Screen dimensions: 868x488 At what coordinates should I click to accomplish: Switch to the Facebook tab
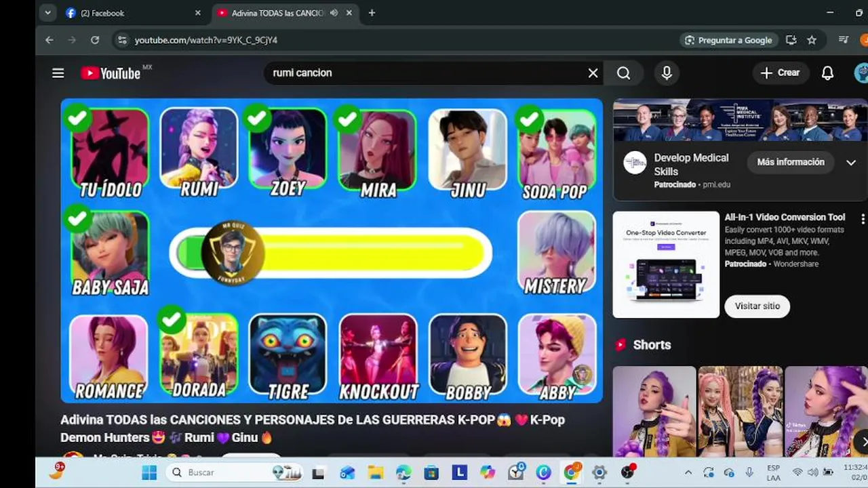click(134, 13)
